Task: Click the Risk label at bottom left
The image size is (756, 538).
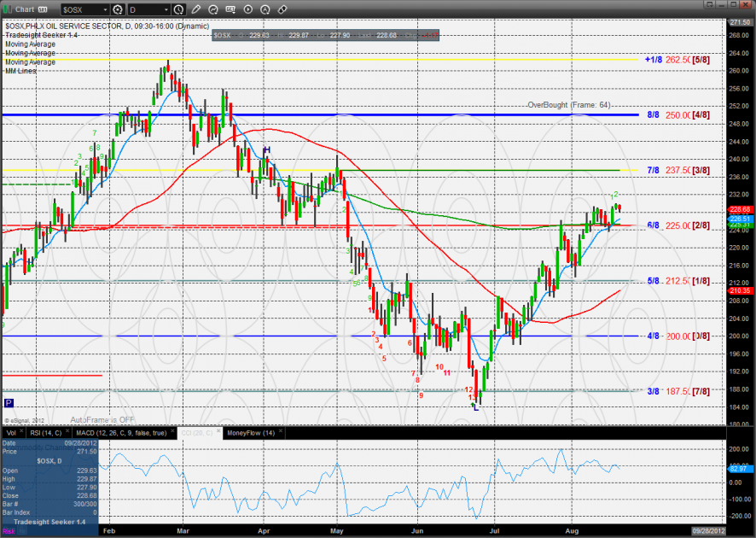Action: (x=9, y=531)
